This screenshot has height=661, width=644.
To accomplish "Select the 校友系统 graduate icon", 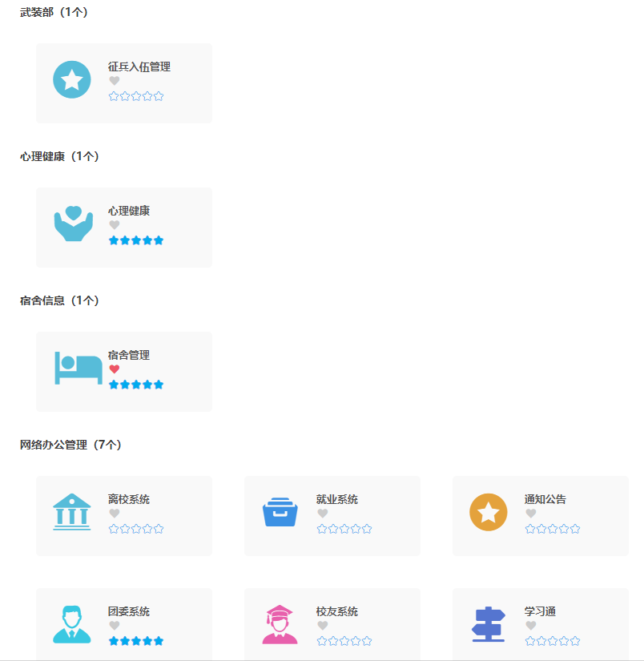I will [280, 625].
